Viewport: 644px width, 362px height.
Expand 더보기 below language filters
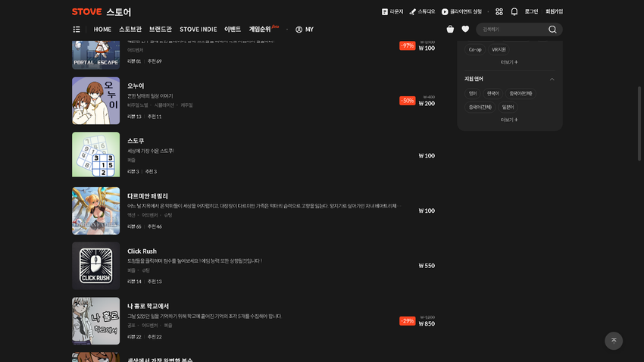[x=509, y=120]
